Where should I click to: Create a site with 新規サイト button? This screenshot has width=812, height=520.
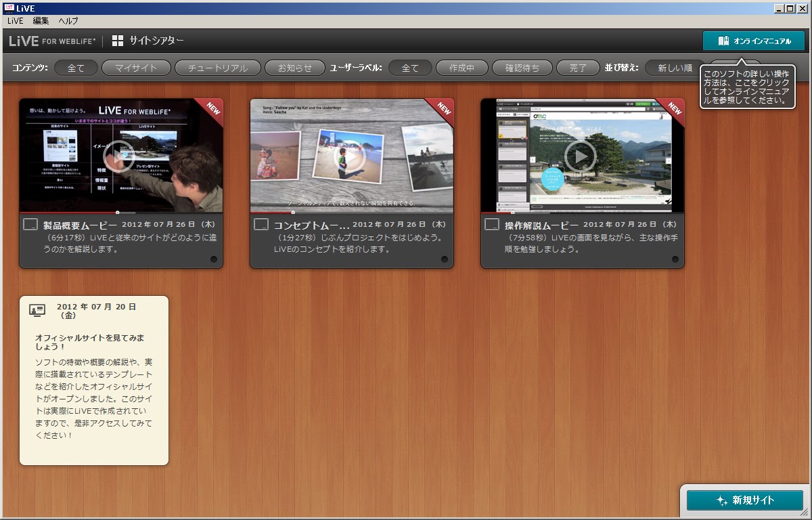point(745,500)
